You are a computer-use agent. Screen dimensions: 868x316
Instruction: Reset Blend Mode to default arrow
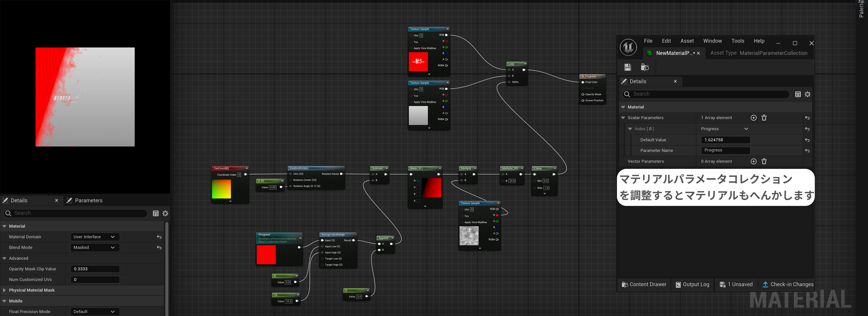tap(159, 248)
